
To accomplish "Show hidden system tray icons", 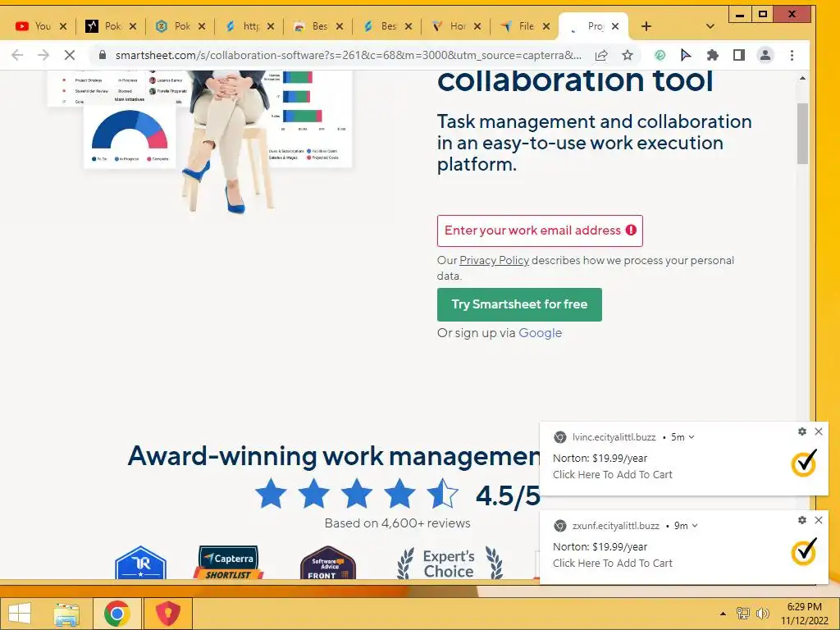I will click(x=723, y=614).
